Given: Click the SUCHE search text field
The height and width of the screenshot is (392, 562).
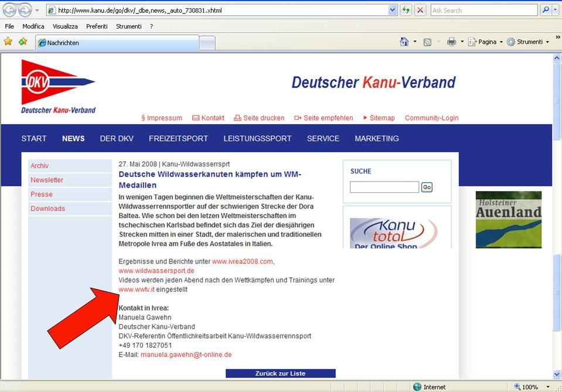Looking at the screenshot, I should pos(384,187).
